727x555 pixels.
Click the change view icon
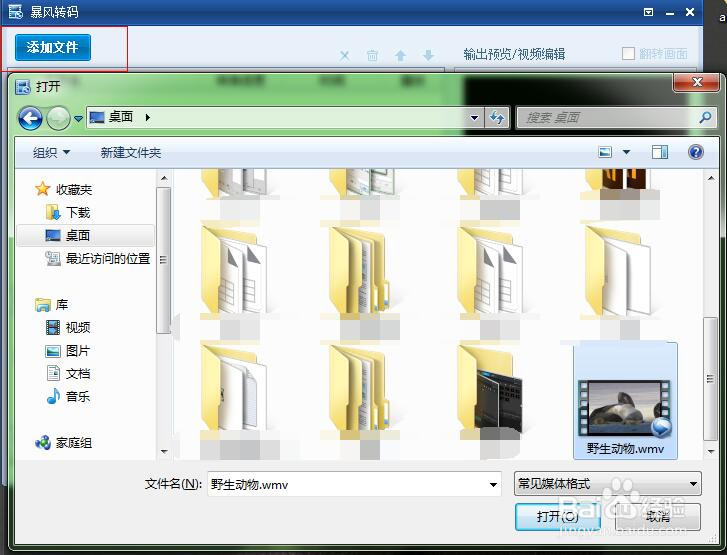[x=605, y=152]
